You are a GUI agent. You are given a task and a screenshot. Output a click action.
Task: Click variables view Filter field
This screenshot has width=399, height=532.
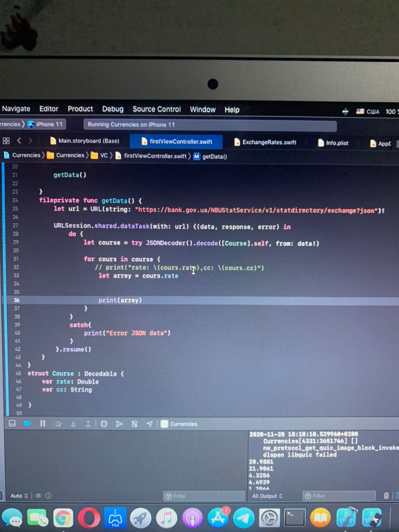point(204,496)
